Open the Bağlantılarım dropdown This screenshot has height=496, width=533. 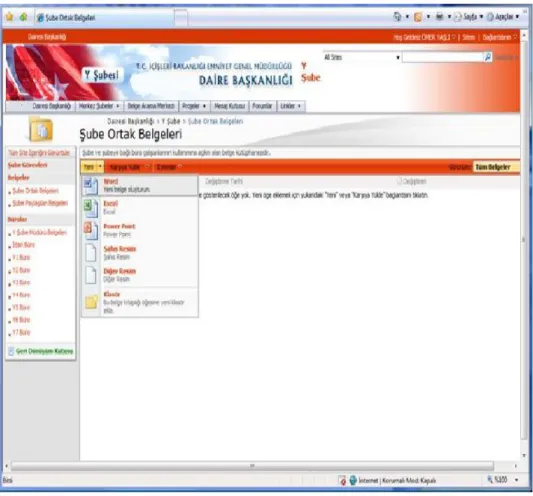pos(499,37)
